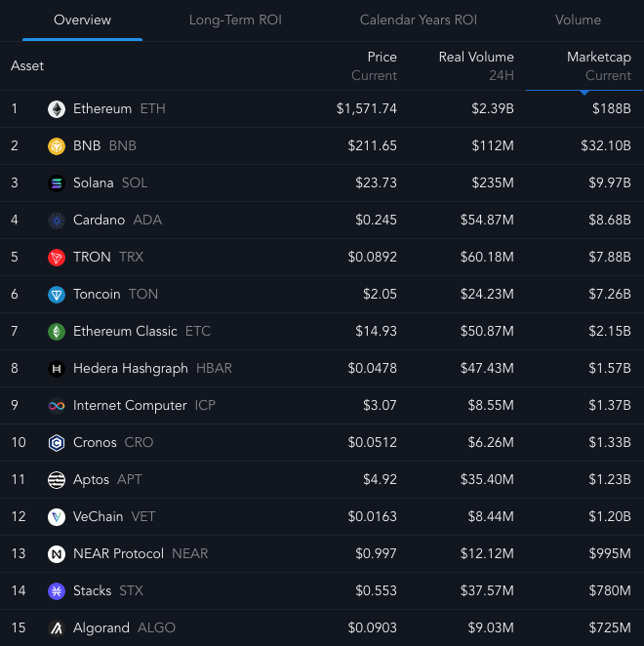Click NEAR Protocol marketcap $995M
Viewport: 644px width, 646px height.
tap(610, 553)
